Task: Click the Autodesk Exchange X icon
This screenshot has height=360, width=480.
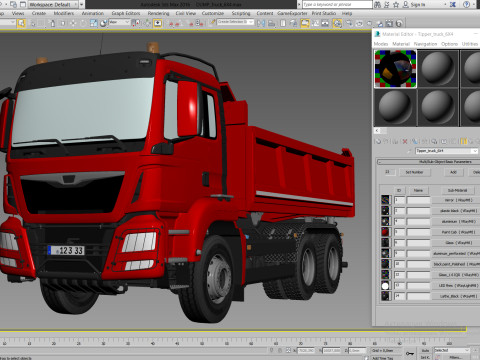Action: coord(453,4)
